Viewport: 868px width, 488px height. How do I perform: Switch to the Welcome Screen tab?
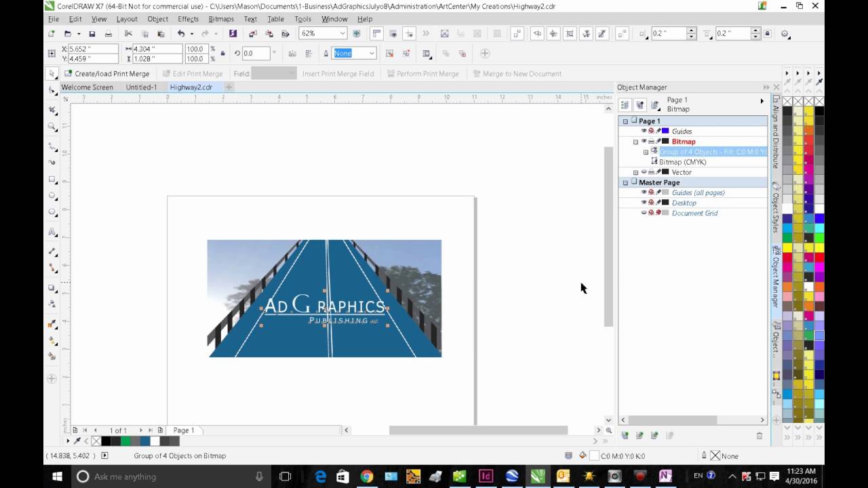pyautogui.click(x=87, y=87)
